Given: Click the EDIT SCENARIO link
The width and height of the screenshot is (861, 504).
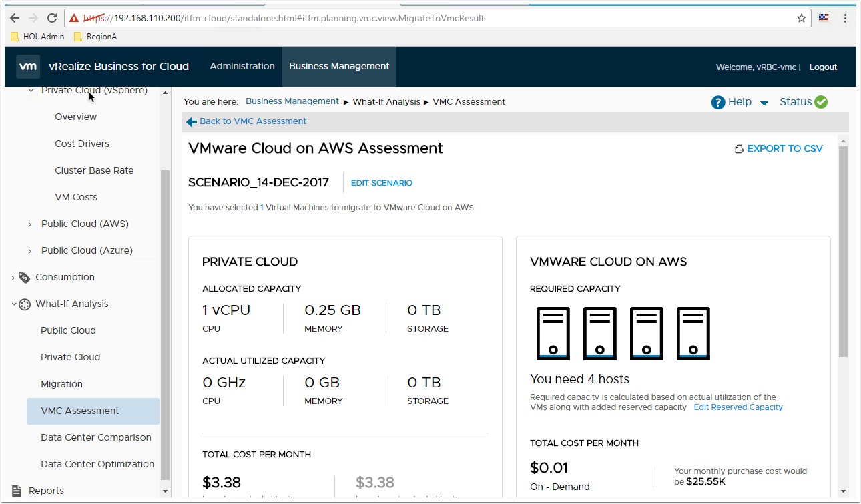Looking at the screenshot, I should (382, 183).
